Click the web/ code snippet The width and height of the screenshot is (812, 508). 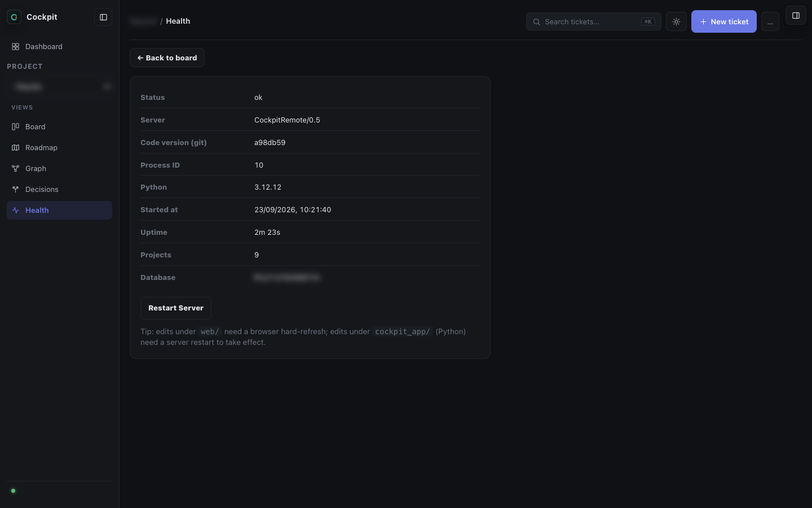(x=210, y=331)
